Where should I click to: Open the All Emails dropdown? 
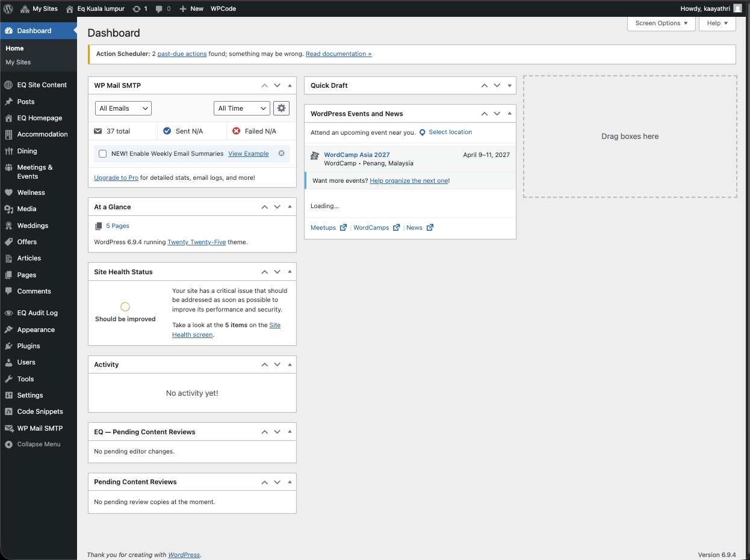123,108
